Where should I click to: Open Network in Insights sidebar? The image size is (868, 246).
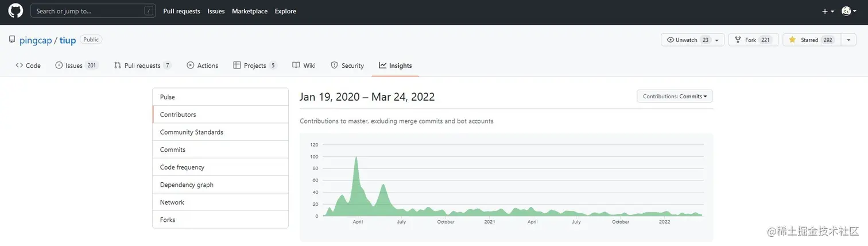220,202
